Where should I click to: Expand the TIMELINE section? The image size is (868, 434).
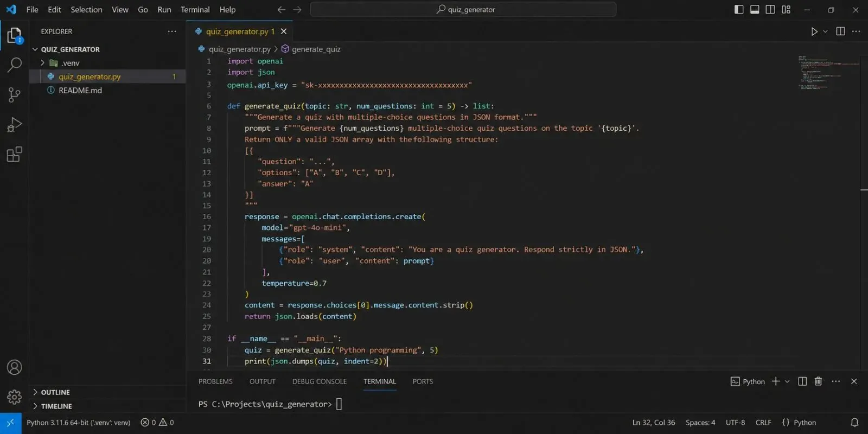[x=107, y=406]
